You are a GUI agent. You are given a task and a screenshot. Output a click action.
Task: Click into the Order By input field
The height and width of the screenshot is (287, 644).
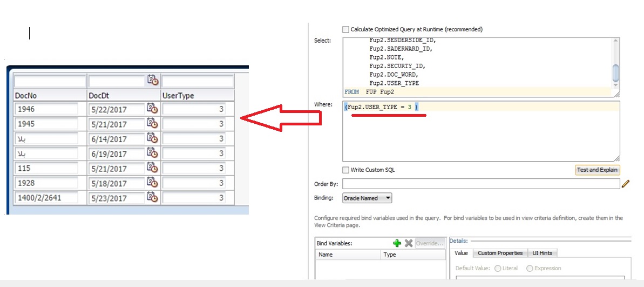[480, 184]
